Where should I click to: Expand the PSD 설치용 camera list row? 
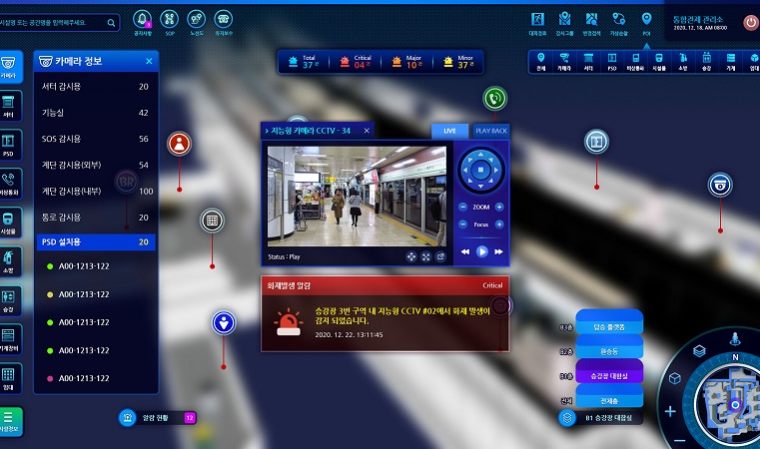click(x=95, y=242)
